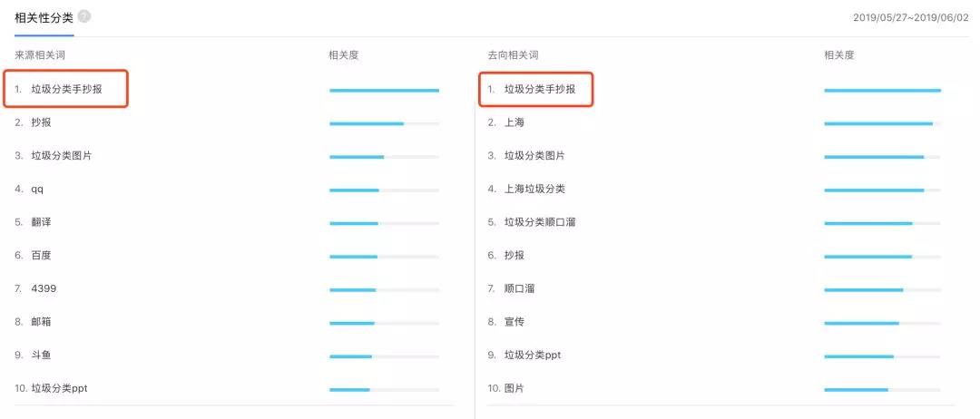
Task: Click the relevance bar for 邮箱
Action: (x=385, y=323)
